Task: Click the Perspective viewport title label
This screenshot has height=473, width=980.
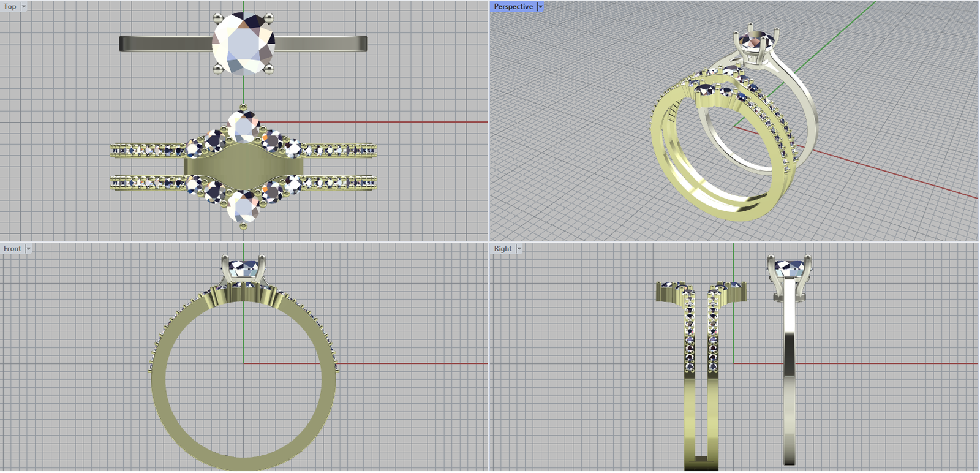Action: (x=513, y=7)
